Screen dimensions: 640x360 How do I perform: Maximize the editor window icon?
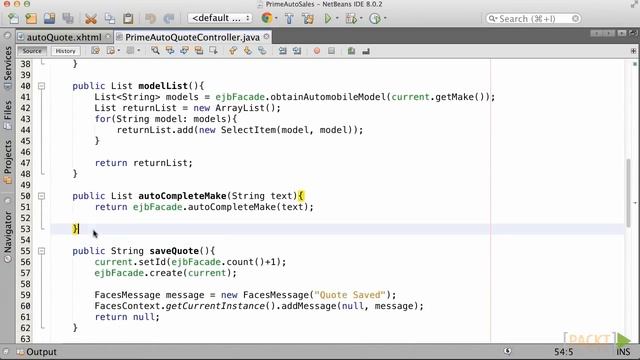click(x=633, y=33)
